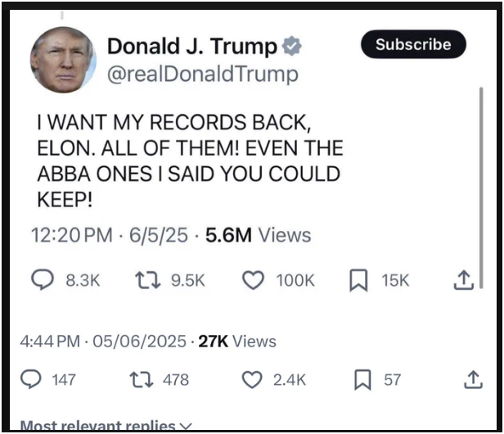This screenshot has height=434, width=504.
Task: Bookmark the post showing 15K saves
Action: click(358, 280)
